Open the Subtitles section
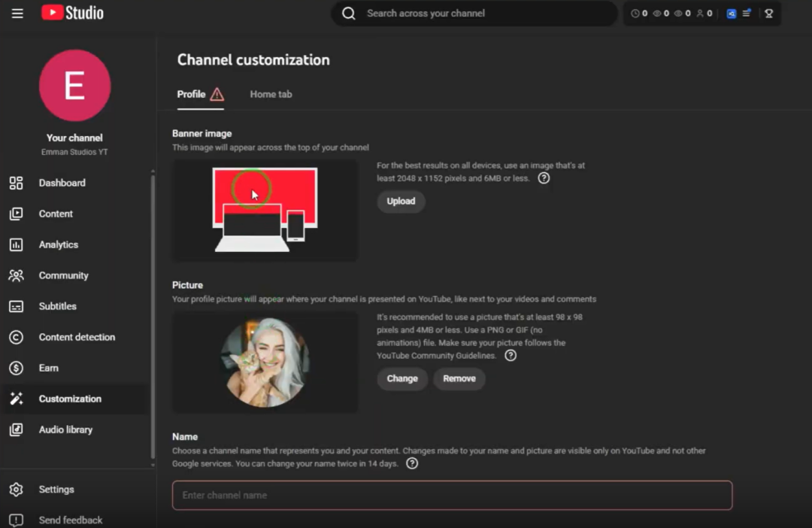This screenshot has width=812, height=528. (57, 306)
